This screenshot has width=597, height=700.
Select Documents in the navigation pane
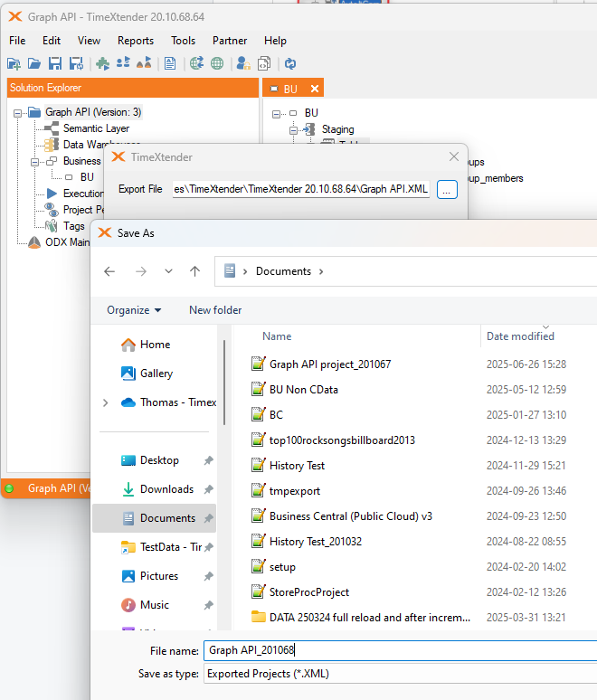point(154,518)
